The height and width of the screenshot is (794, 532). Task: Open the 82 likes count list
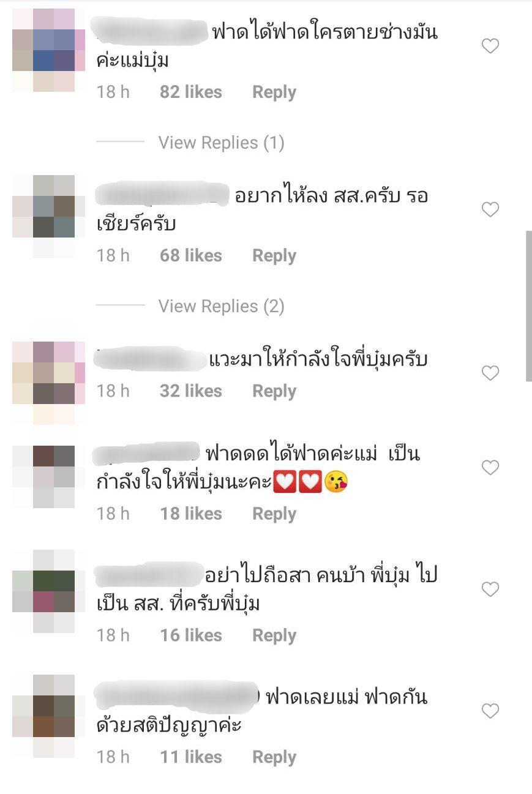tap(191, 92)
